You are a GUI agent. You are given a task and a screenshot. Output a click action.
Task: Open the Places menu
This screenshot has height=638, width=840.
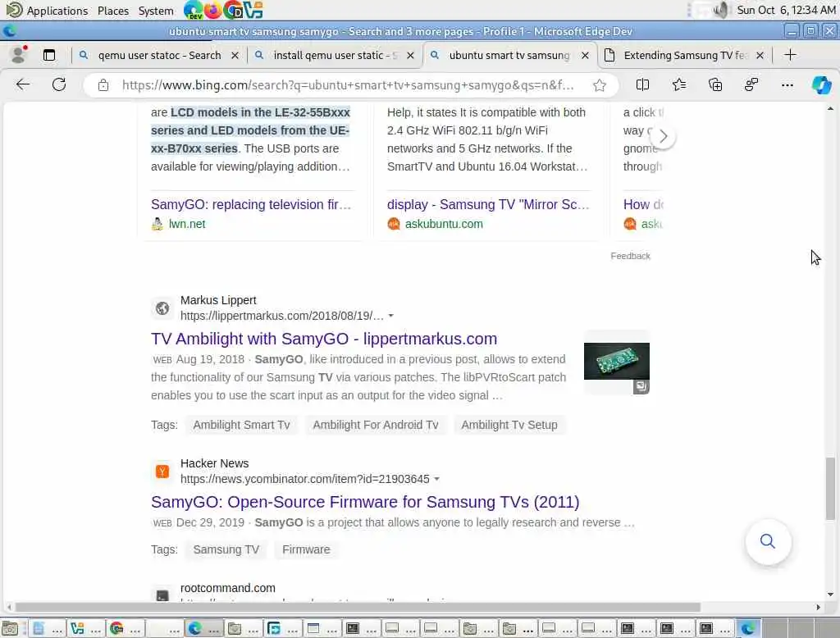113,11
